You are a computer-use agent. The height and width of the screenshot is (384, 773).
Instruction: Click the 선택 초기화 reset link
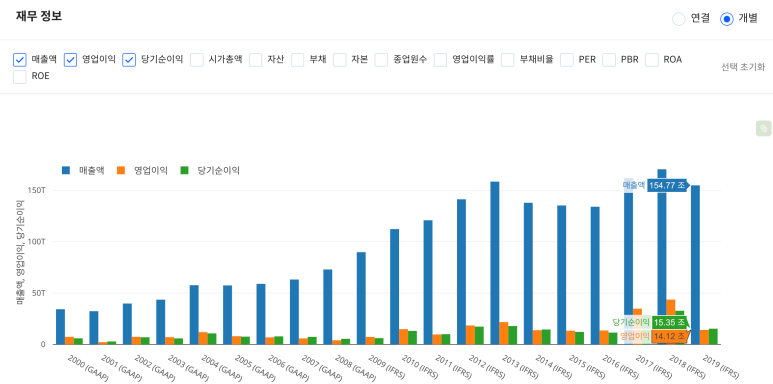point(743,67)
